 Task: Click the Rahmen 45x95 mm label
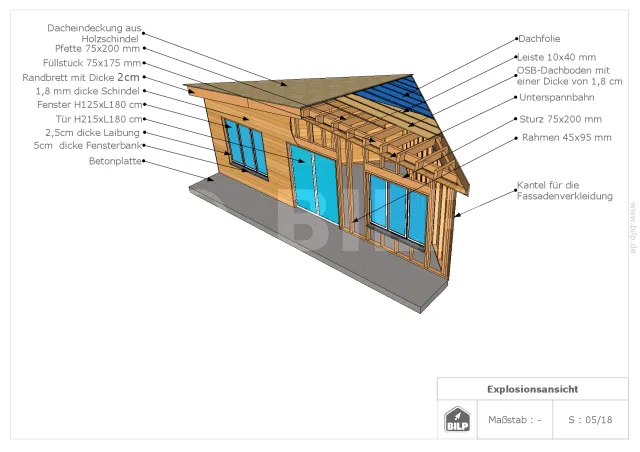click(x=566, y=137)
